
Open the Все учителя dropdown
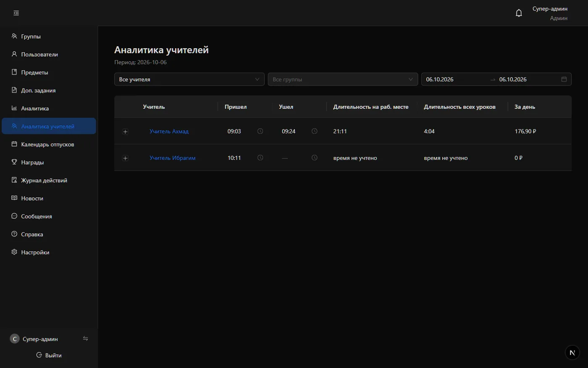point(189,79)
